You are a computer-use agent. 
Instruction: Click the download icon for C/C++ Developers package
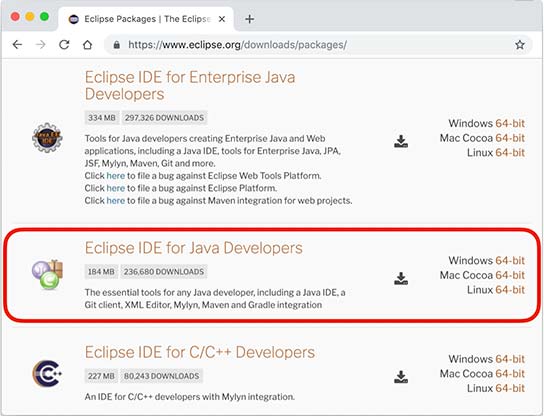(401, 377)
